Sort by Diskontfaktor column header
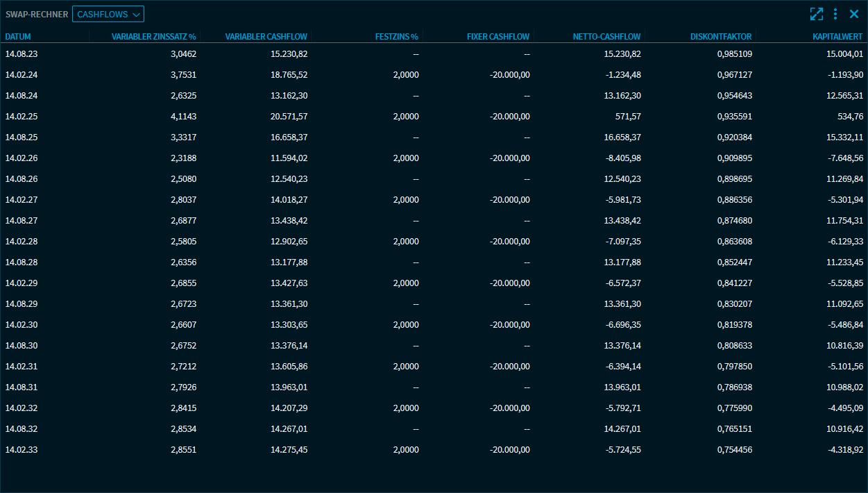Screen dimensions: 868x493 pos(721,37)
